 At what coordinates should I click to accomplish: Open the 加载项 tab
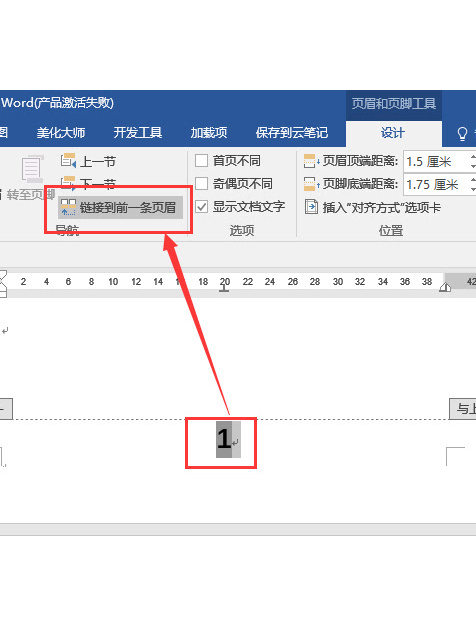209,133
